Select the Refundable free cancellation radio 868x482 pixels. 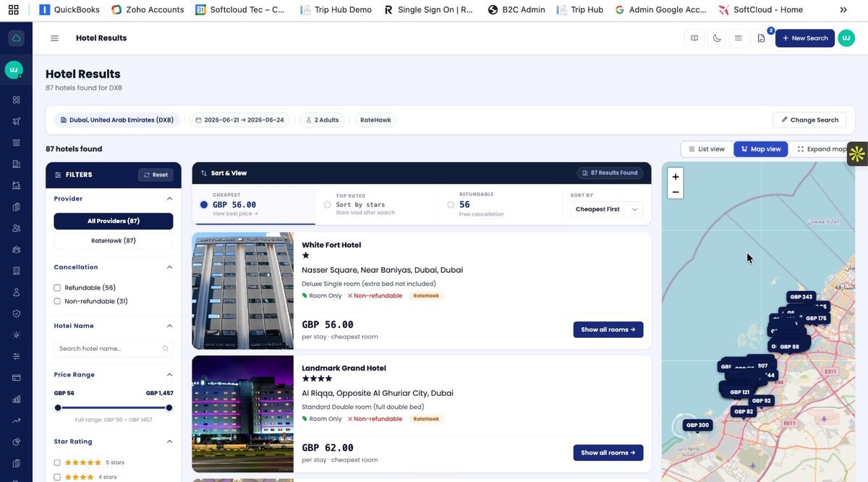coord(451,205)
